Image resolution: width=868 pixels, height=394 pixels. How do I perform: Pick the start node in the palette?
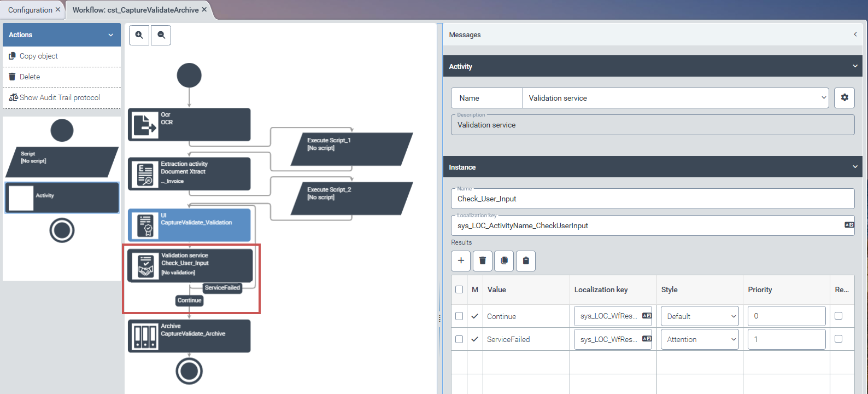click(62, 130)
